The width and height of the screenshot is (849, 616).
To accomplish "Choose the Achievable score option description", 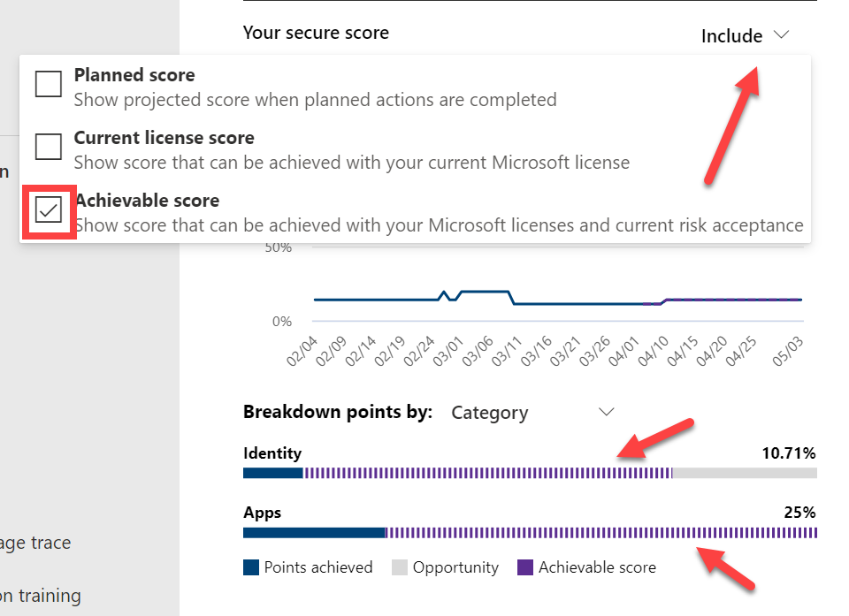I will [438, 225].
